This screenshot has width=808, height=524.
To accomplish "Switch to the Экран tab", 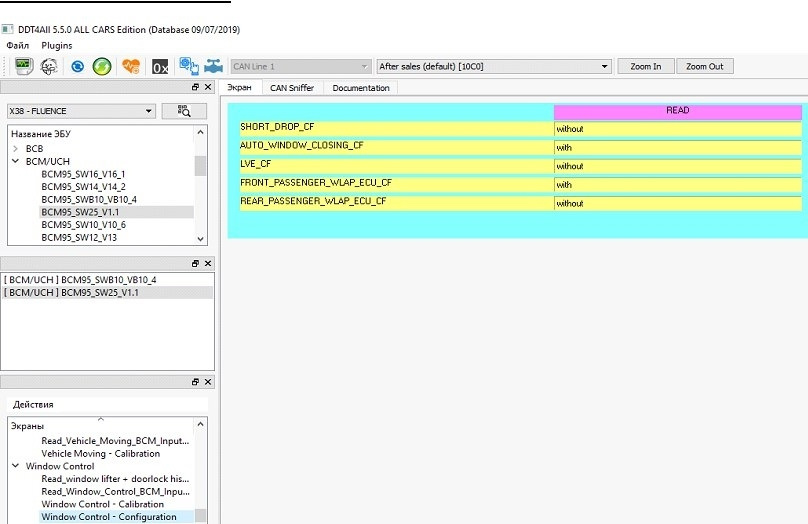I will (x=239, y=88).
